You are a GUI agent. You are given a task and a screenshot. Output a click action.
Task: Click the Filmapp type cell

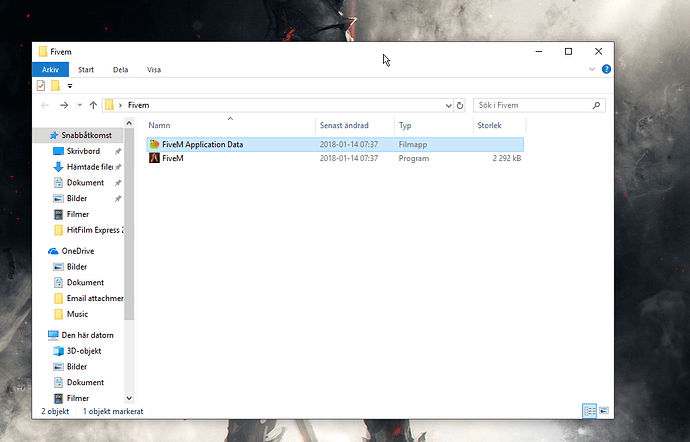point(413,144)
